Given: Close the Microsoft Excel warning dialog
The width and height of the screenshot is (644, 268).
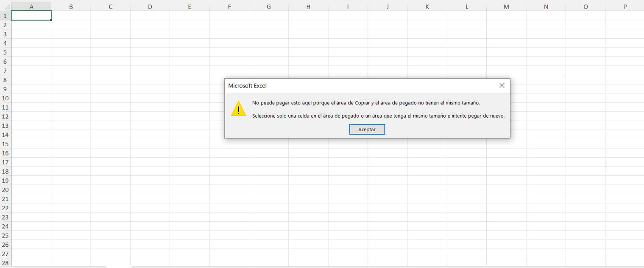Looking at the screenshot, I should (x=502, y=85).
